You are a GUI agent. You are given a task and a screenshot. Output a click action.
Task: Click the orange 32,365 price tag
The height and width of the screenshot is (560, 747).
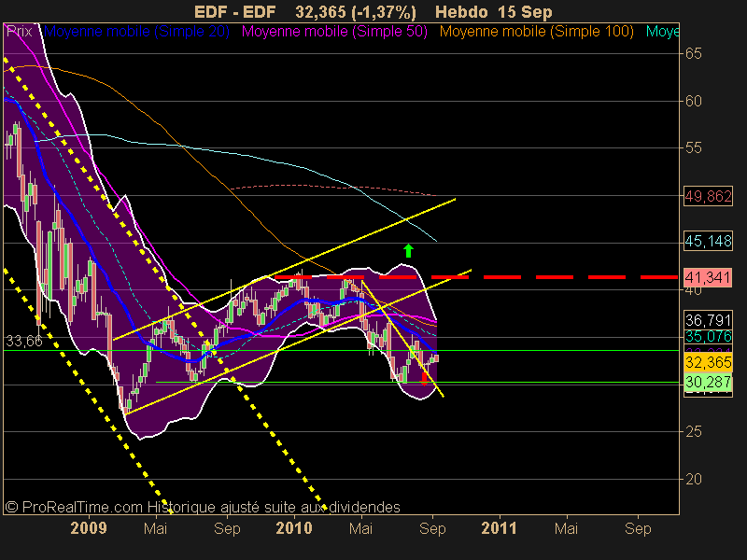(708, 362)
